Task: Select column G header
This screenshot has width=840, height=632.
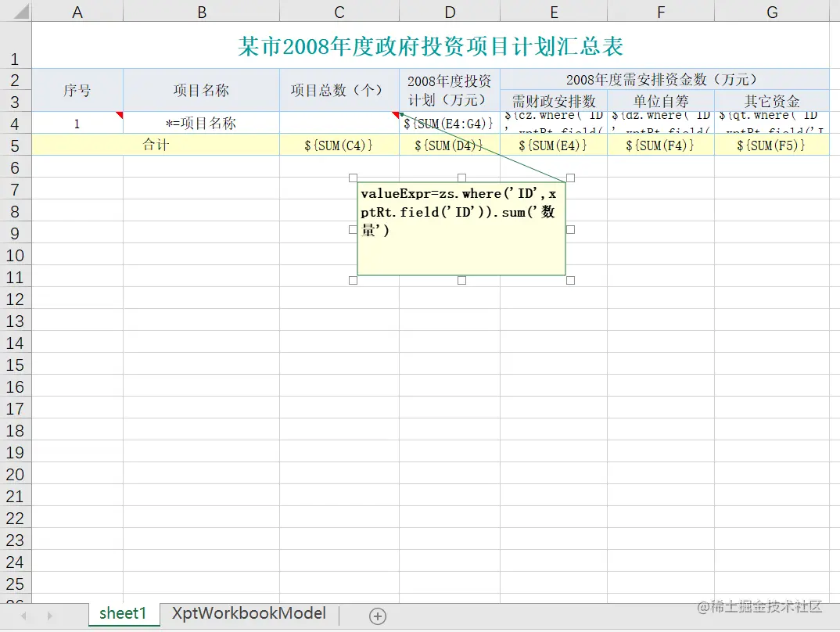Action: 772,11
